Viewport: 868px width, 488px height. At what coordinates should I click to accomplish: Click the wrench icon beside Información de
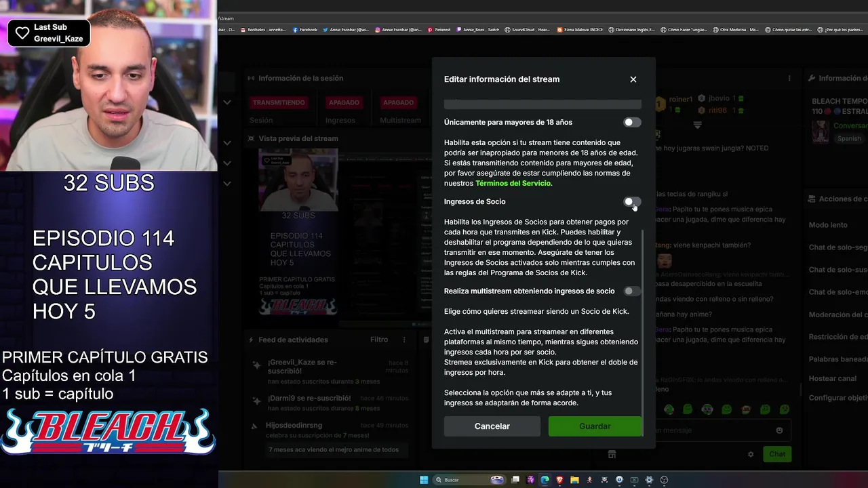click(x=812, y=79)
